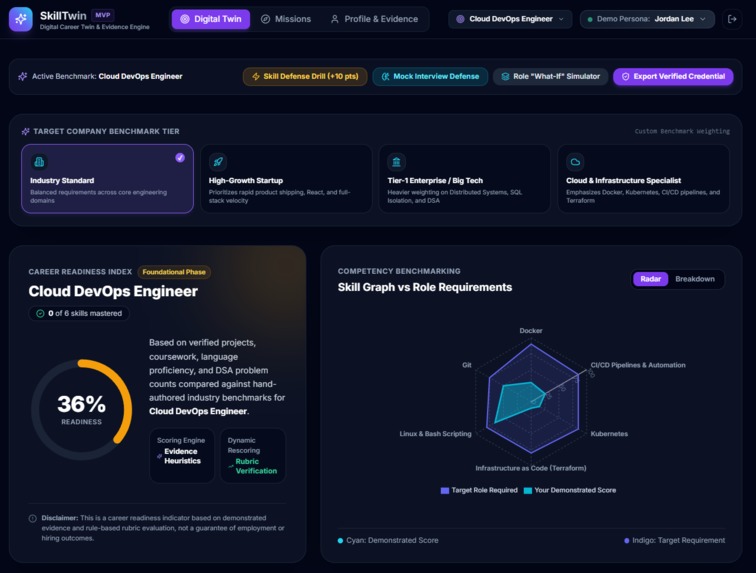Click the SkillTwin sparkle logo icon

click(21, 19)
